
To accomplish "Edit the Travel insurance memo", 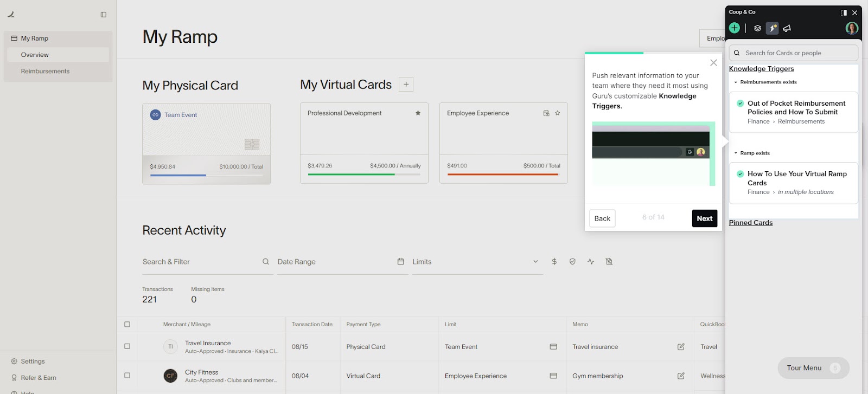I will pos(681,347).
